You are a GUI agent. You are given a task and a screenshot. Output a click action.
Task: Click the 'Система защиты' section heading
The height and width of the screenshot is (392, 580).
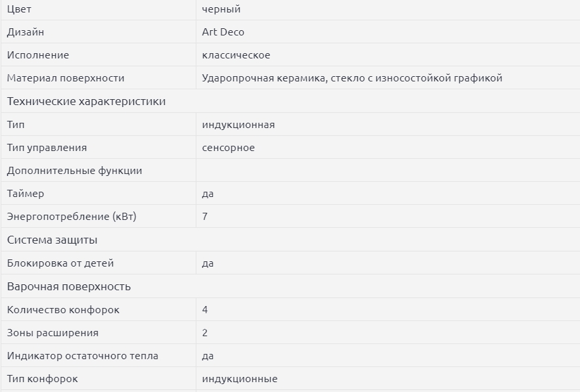(53, 240)
